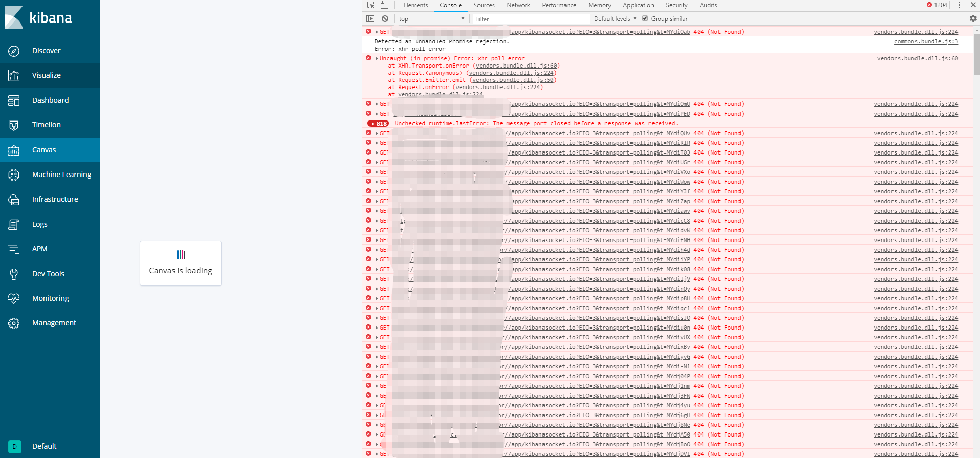Select the Timelion shield icon
The height and width of the screenshot is (458, 980).
pos(14,125)
